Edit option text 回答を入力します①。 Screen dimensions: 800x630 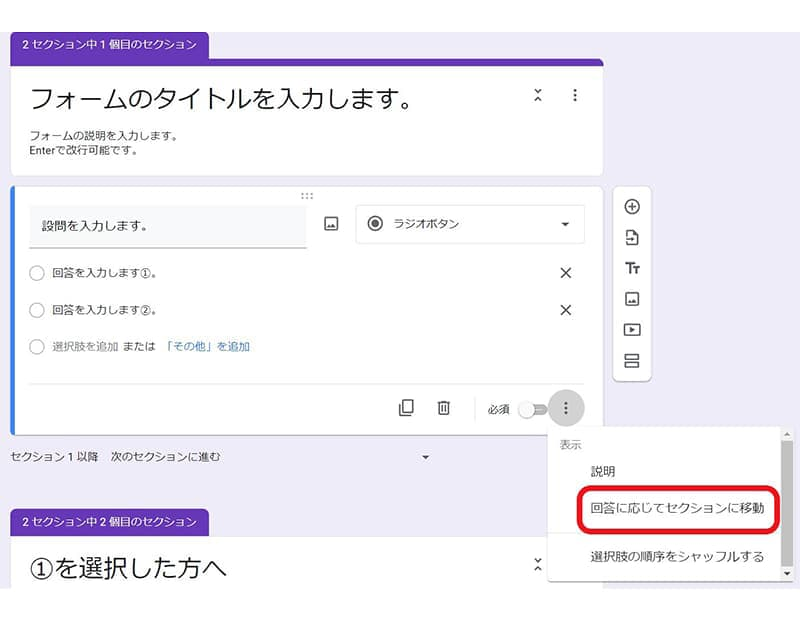coord(104,273)
